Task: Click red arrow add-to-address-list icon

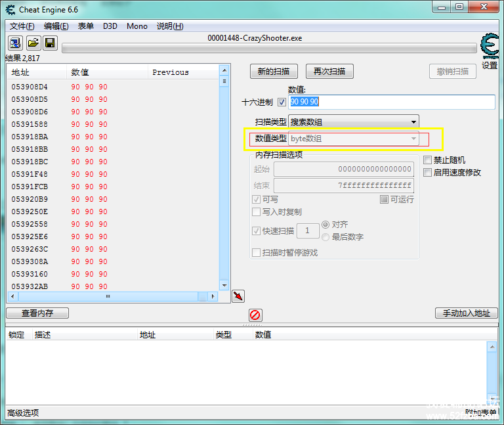Action: click(x=238, y=296)
